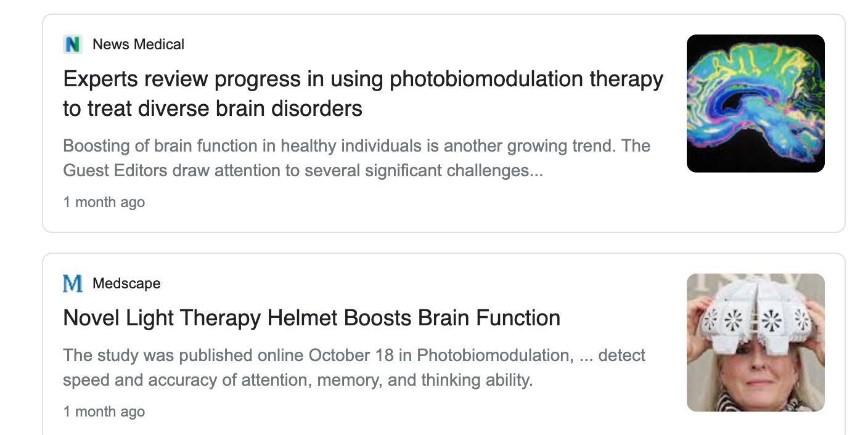Open "Novel Light Therapy Helmet" headline
The height and width of the screenshot is (435, 868).
(x=311, y=318)
